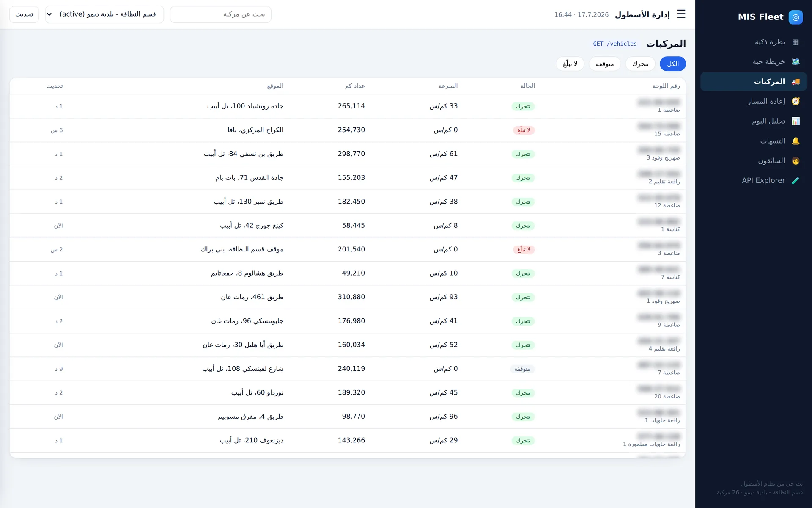Viewport: 812px width, 508px height.
Task: Open نظرة ذكية dashboard icon
Action: pyautogui.click(x=796, y=42)
